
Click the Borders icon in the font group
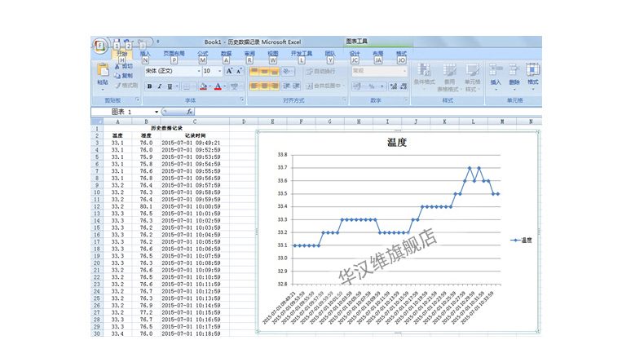pos(187,86)
